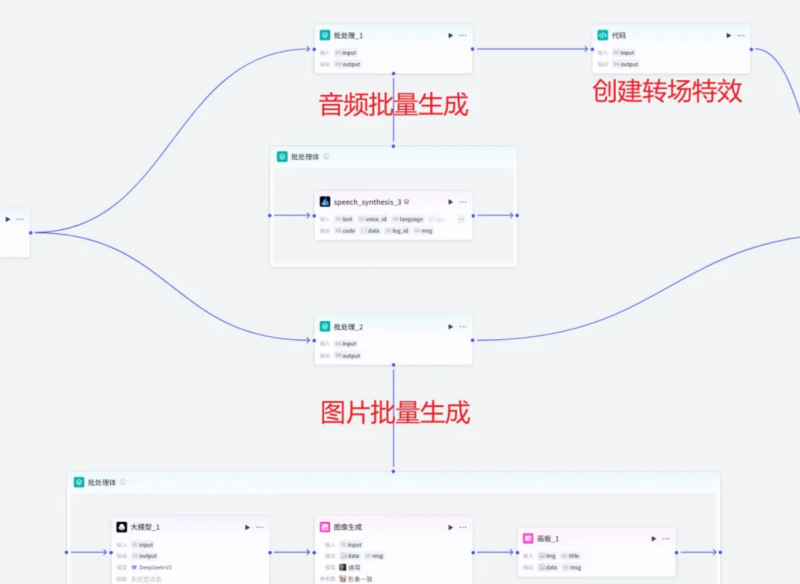Click the bottom port of 批处理_2
This screenshot has width=800, height=584.
[x=393, y=365]
